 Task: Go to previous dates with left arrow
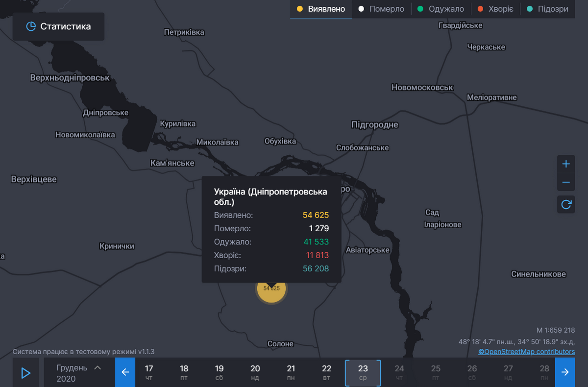click(125, 372)
